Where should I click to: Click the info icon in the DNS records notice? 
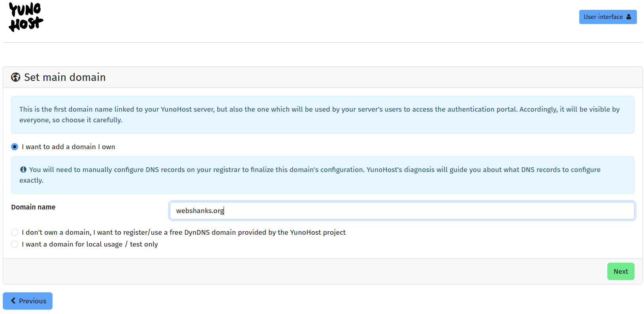(23, 170)
